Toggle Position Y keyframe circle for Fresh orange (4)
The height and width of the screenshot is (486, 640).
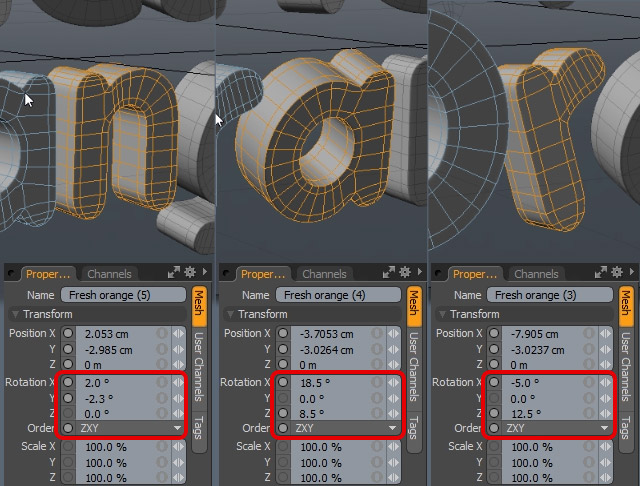[283, 349]
